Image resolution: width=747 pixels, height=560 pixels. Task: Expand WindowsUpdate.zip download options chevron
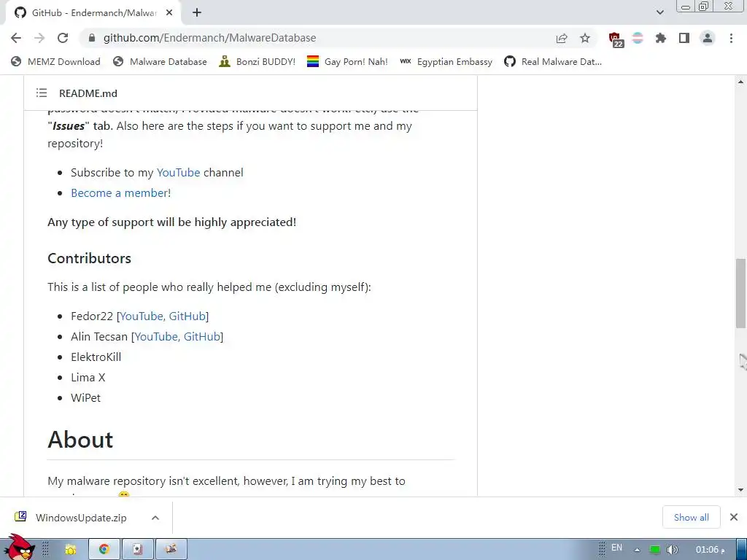click(155, 518)
